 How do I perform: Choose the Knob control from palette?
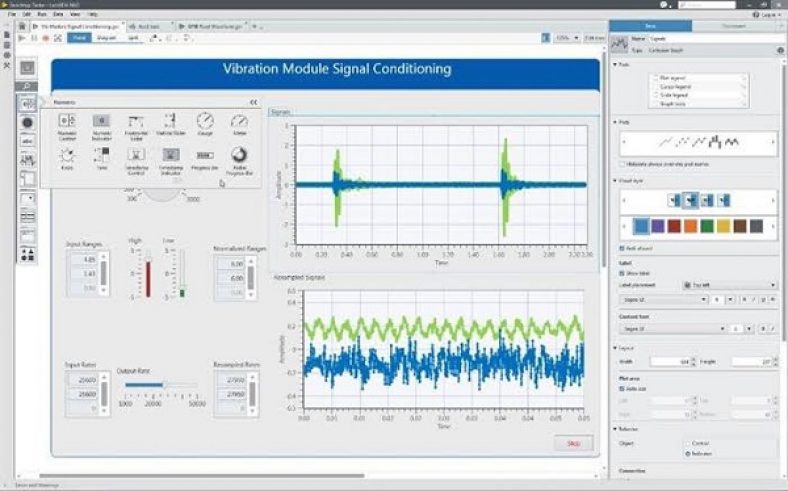coord(66,156)
